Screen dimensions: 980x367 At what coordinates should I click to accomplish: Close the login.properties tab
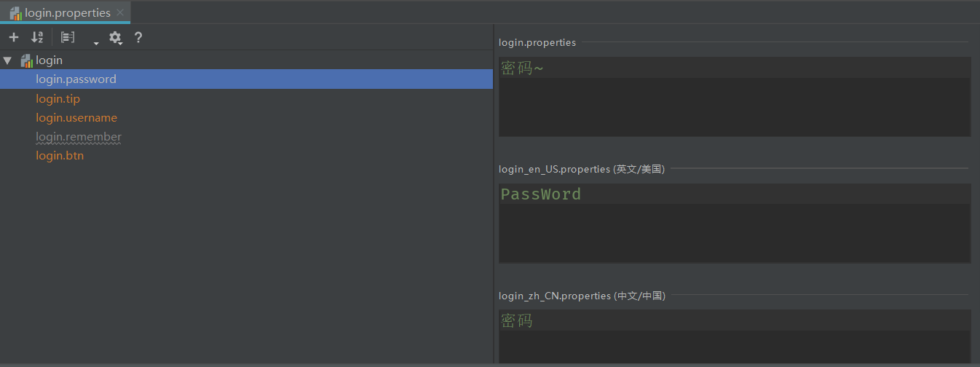[120, 12]
